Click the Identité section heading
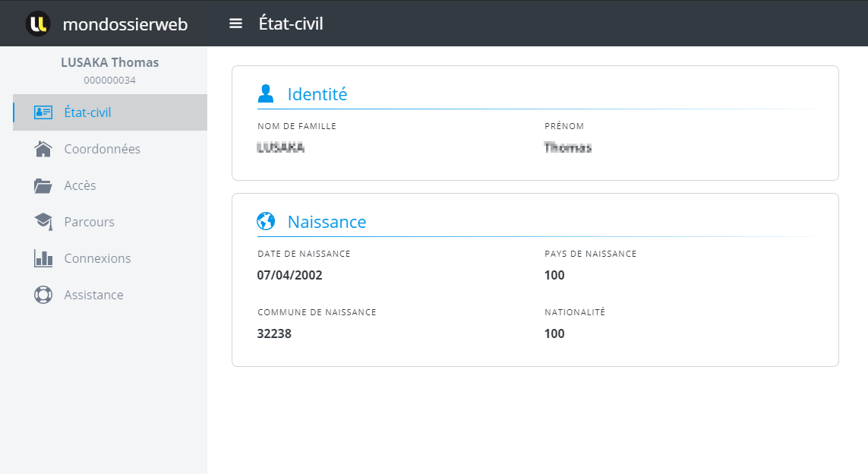 click(317, 94)
